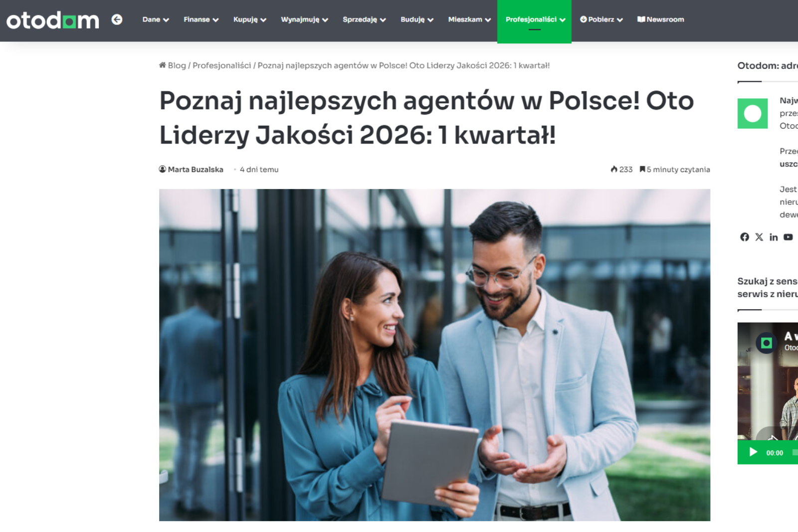
Task: Expand the Finanse dropdown menu
Action: 201,19
